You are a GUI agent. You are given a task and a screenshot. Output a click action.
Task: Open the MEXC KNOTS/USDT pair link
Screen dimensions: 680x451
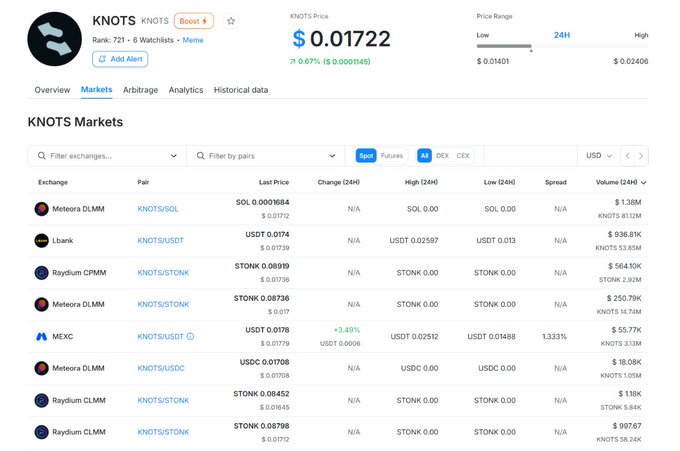(x=160, y=337)
